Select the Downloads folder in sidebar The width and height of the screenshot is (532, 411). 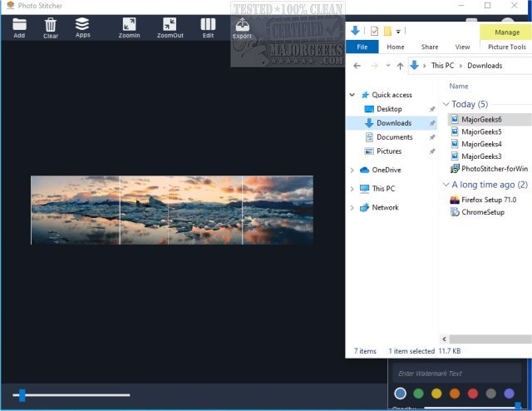point(393,123)
